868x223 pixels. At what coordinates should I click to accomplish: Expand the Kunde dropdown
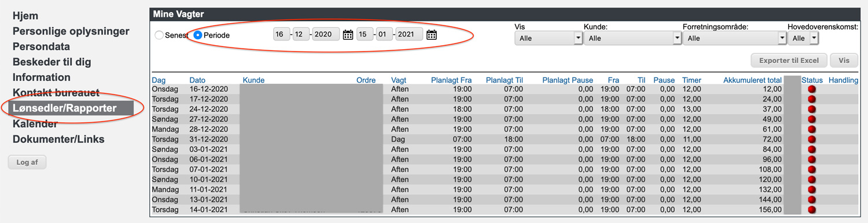coord(632,38)
